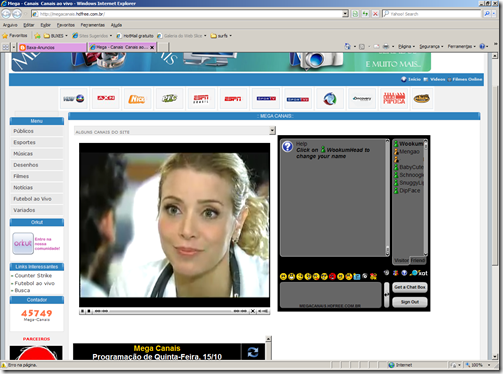Image resolution: width=503 pixels, height=374 pixels.
Task: Open the address bar dropdown arrow
Action: click(x=345, y=14)
